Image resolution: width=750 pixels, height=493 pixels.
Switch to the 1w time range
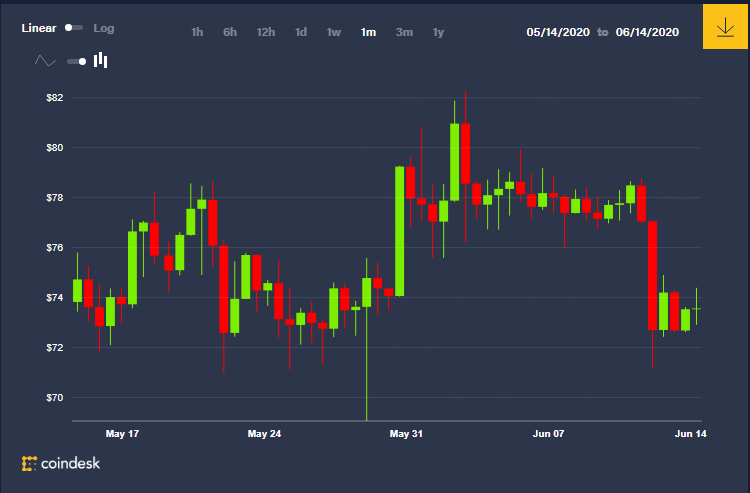point(334,32)
